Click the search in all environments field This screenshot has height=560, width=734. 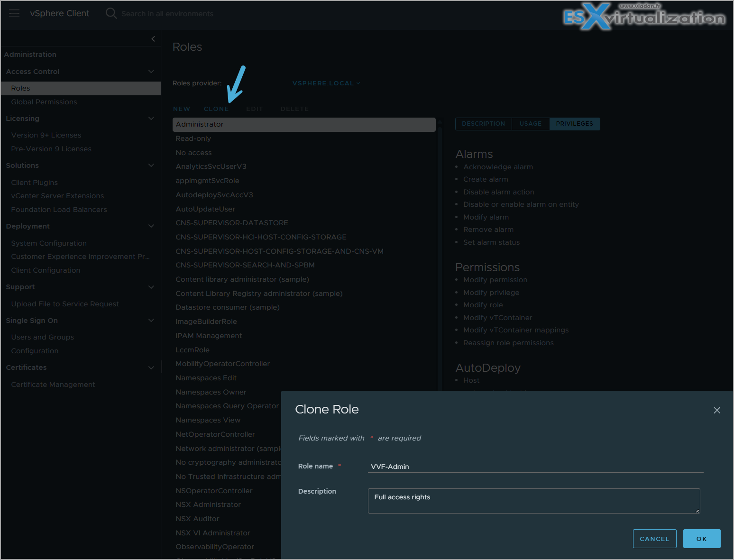167,14
